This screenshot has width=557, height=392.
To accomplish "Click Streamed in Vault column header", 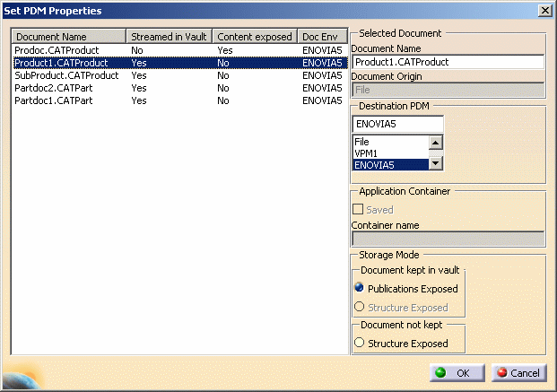I will [170, 37].
